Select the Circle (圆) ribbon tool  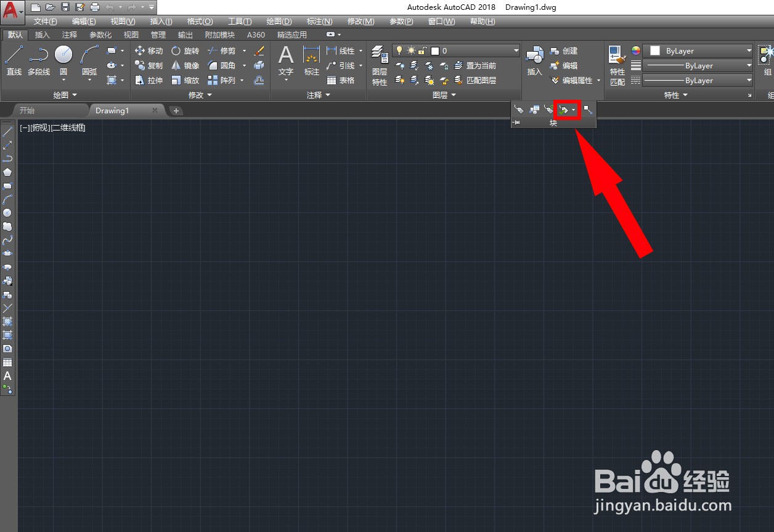(x=63, y=60)
